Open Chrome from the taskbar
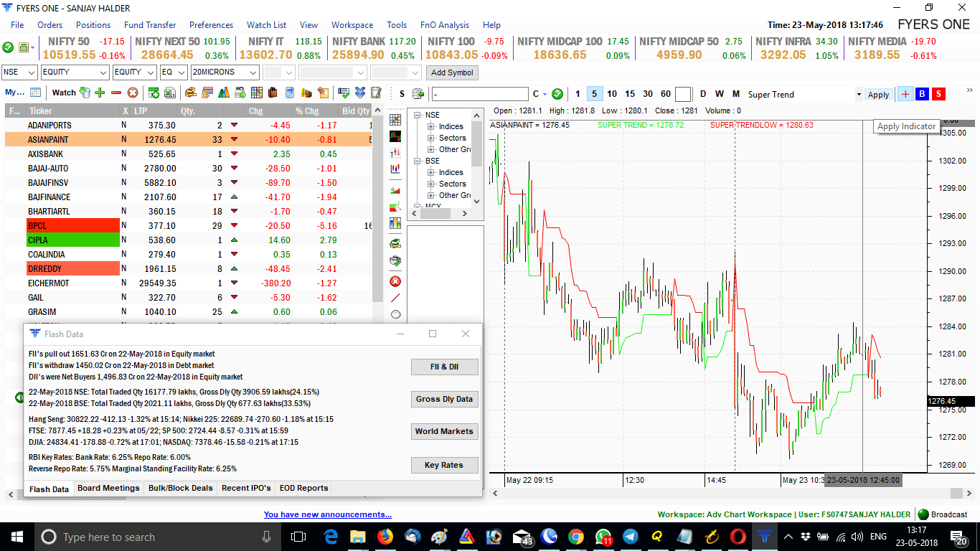This screenshot has width=980, height=551. pyautogui.click(x=576, y=537)
